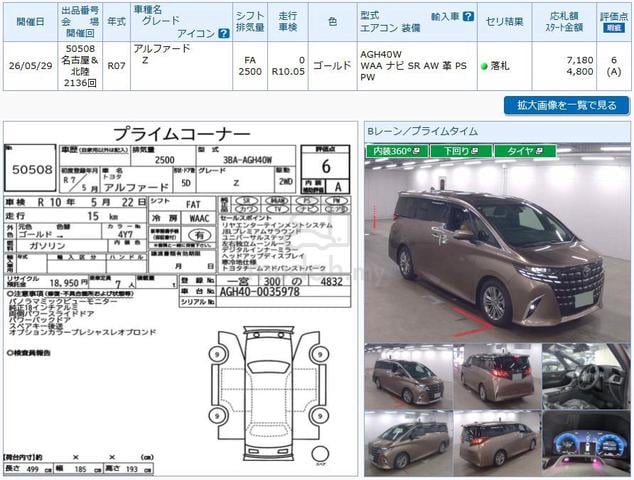Screen dimensions: 634x480
Task: Click 開催日 column header
Action: pyautogui.click(x=30, y=22)
